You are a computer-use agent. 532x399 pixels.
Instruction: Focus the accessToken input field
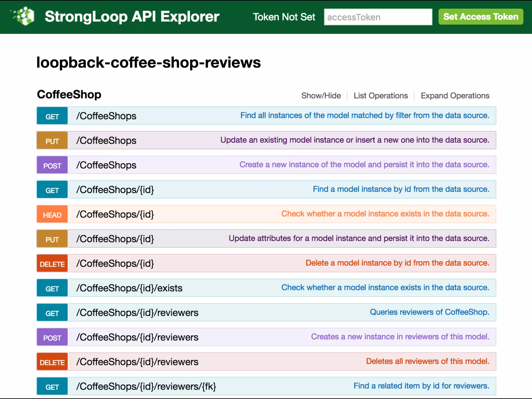[x=378, y=17]
